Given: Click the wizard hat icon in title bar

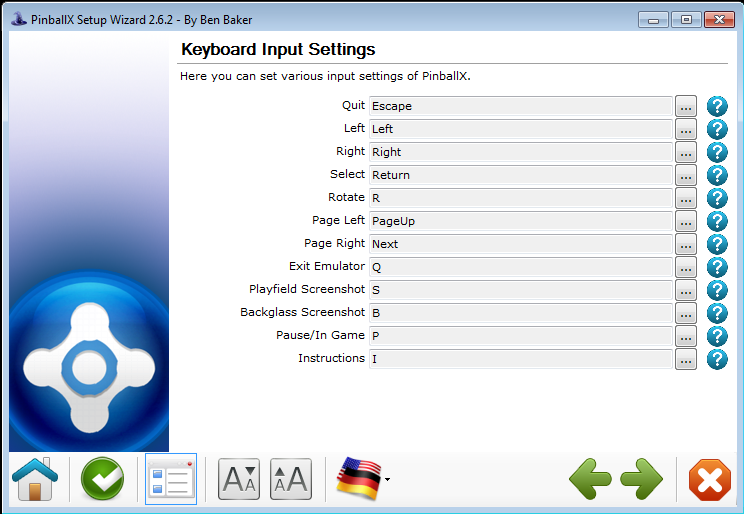Looking at the screenshot, I should [19, 19].
